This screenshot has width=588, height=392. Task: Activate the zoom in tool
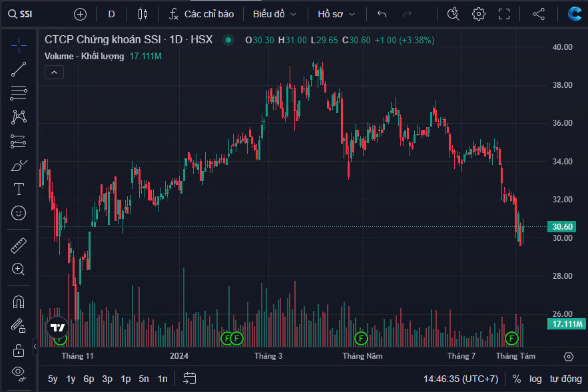[19, 269]
